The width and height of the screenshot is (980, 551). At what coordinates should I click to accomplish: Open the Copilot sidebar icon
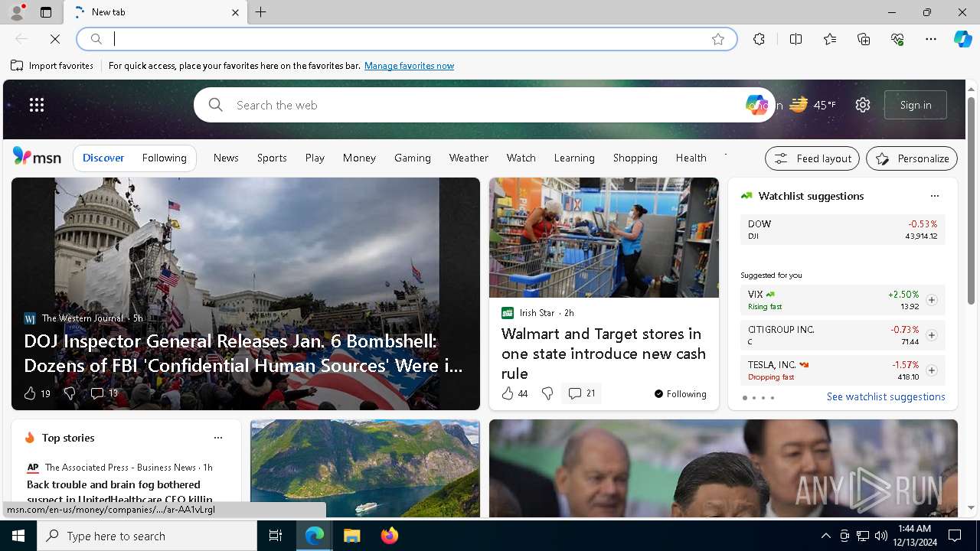click(x=962, y=39)
